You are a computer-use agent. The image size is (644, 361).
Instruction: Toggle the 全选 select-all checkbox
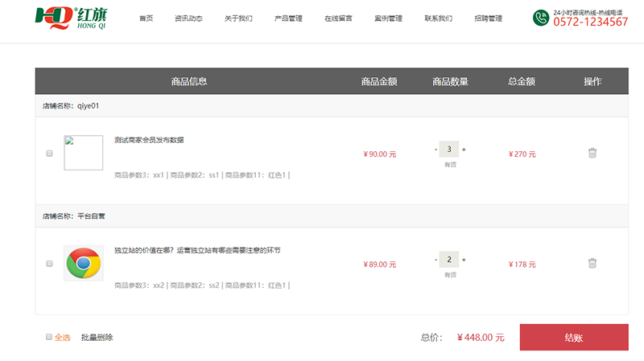[x=48, y=338]
